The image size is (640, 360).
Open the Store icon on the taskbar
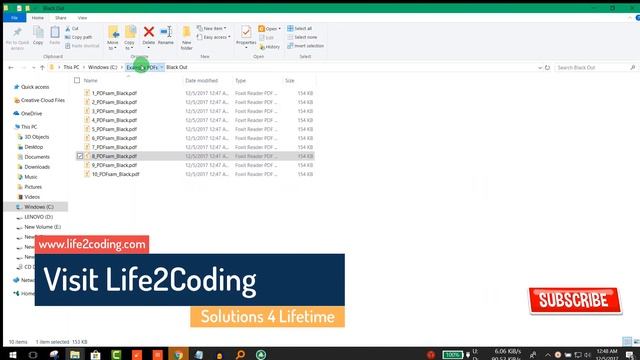click(96, 354)
